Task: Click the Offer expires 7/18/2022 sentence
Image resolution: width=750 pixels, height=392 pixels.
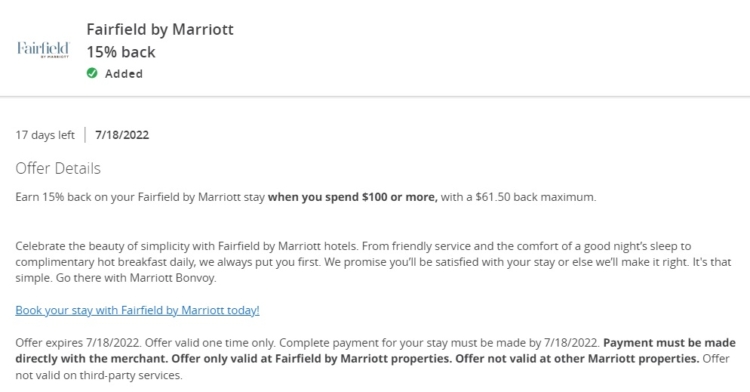Action: tap(78, 343)
